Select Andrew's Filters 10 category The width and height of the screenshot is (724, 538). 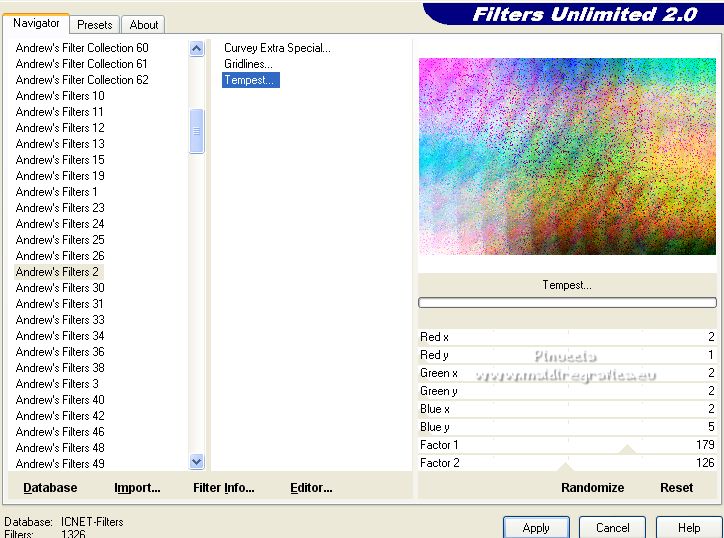60,96
